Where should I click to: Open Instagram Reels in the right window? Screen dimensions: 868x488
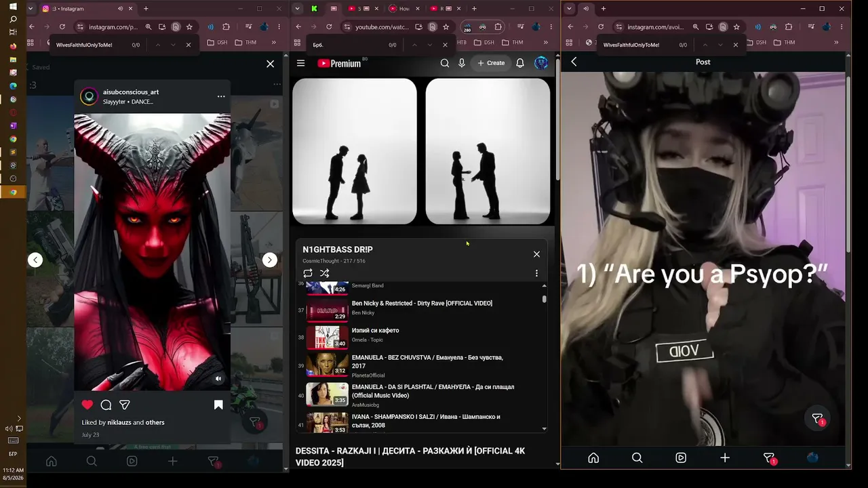tap(681, 457)
